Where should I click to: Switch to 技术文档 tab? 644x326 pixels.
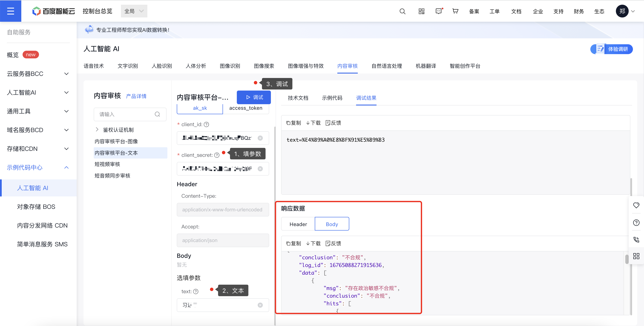(298, 98)
